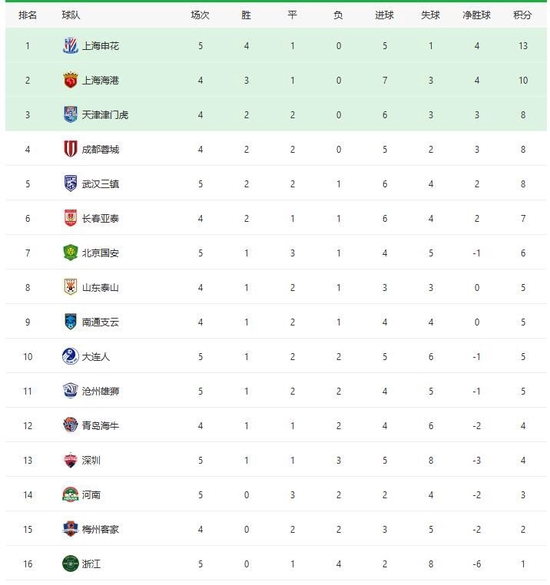The height and width of the screenshot is (585, 550).
Task: Click the 梅州客家 team logo
Action: click(x=70, y=529)
